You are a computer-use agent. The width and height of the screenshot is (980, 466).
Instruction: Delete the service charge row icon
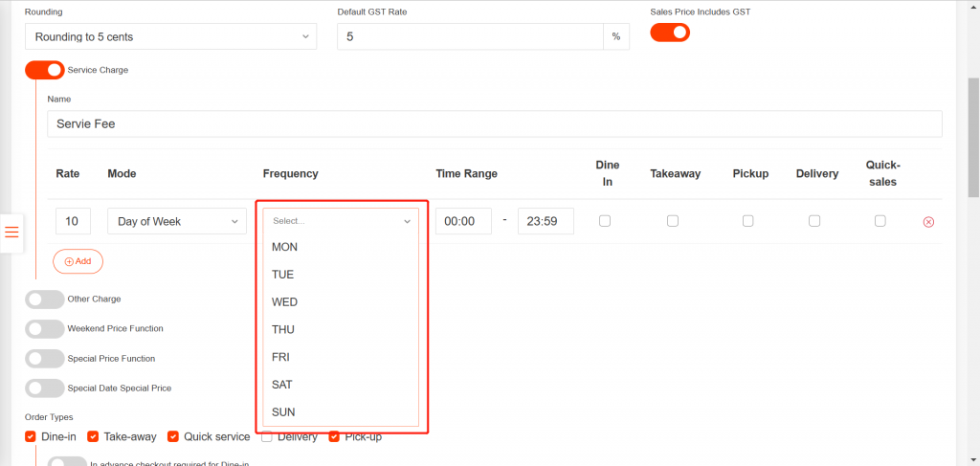coord(927,222)
